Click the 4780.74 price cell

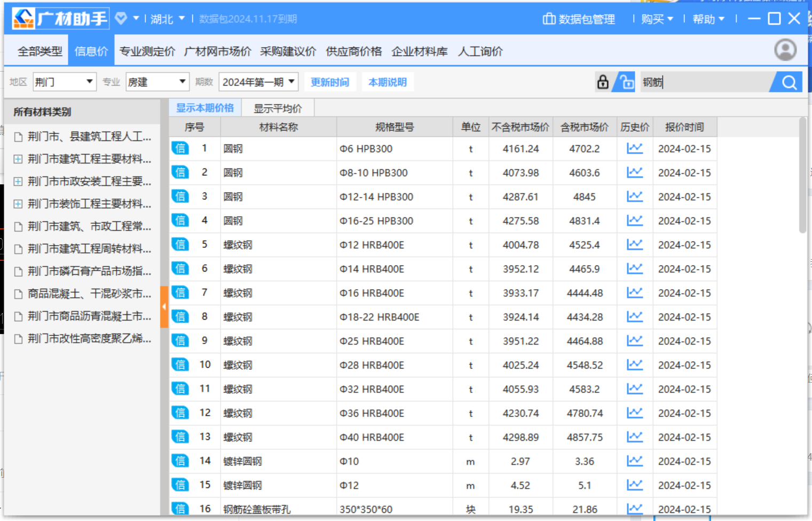coord(585,413)
